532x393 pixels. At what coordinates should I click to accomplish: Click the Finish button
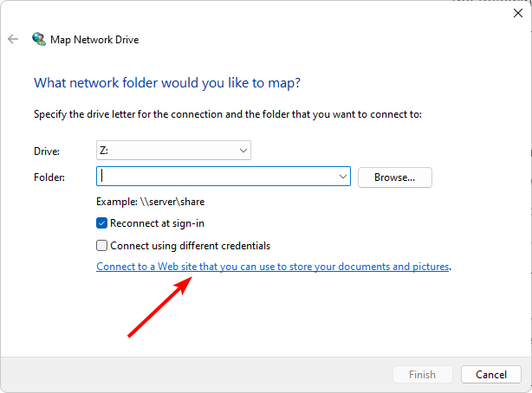(x=423, y=374)
